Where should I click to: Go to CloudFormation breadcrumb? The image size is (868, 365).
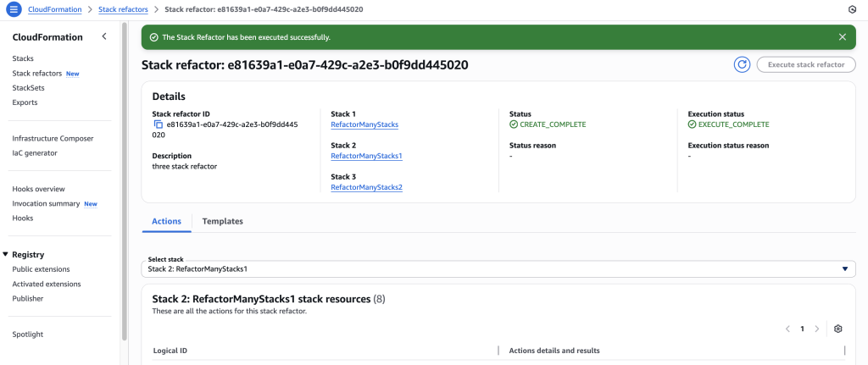pos(55,9)
